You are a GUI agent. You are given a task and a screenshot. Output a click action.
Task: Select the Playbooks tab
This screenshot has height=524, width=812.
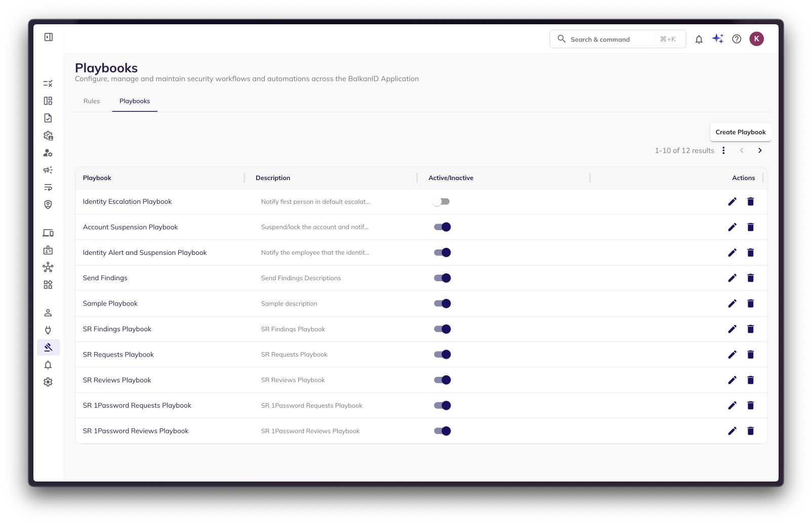pyautogui.click(x=135, y=101)
